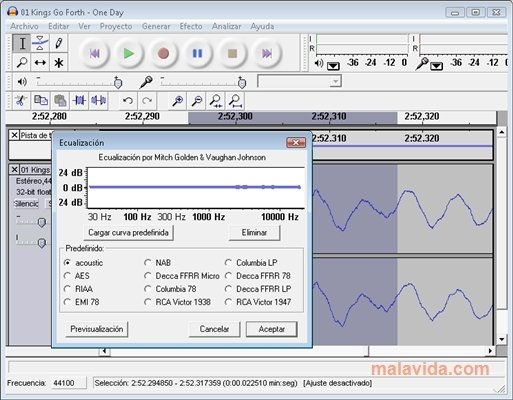
Task: Click the Frecuencia 44100 field
Action: (68, 383)
